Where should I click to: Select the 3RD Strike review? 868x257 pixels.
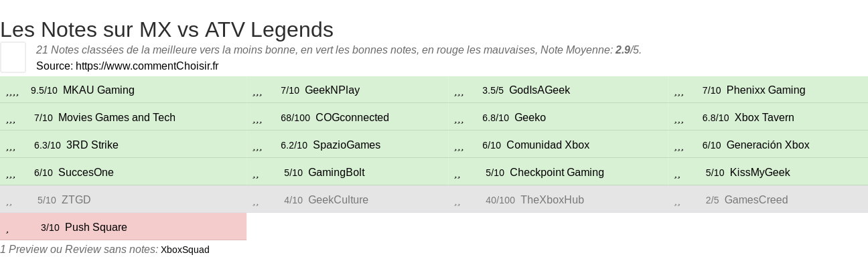(x=92, y=145)
